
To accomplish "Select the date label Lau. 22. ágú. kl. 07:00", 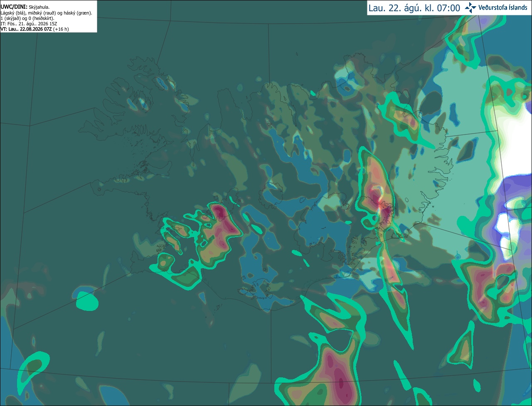I will tap(414, 8).
